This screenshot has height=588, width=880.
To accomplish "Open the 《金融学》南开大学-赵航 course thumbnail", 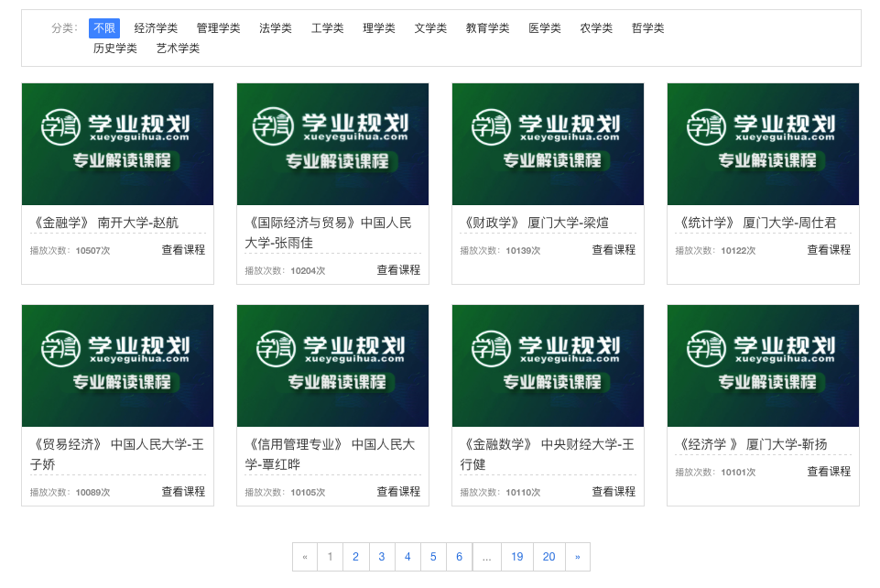I will [x=117, y=145].
